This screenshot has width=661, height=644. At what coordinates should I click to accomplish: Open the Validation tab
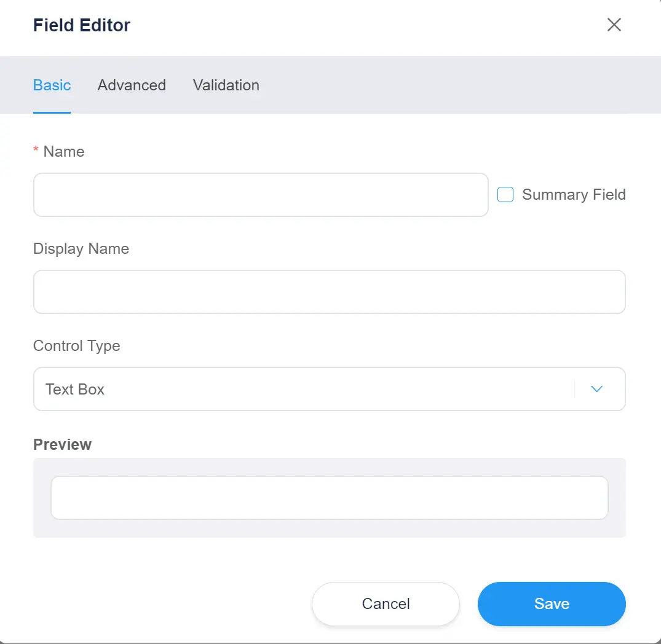226,85
